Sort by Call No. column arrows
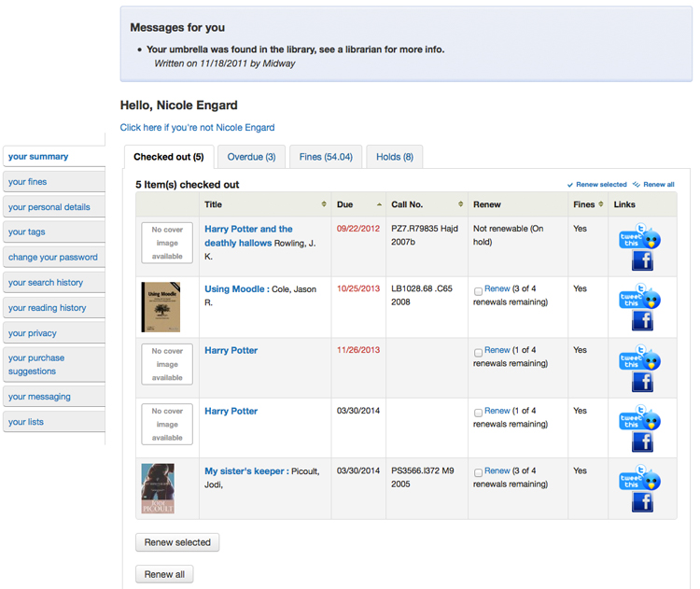The image size is (700, 589). (460, 204)
